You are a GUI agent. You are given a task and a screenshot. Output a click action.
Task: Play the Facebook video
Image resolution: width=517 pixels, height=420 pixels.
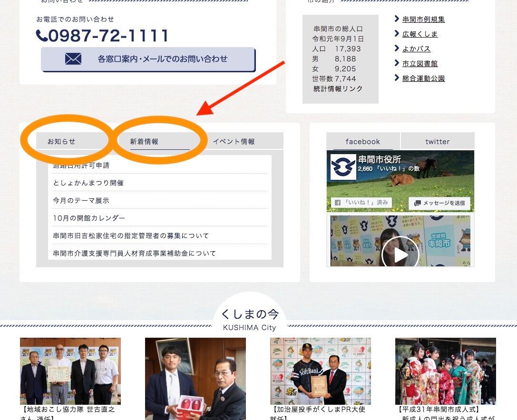(x=400, y=254)
